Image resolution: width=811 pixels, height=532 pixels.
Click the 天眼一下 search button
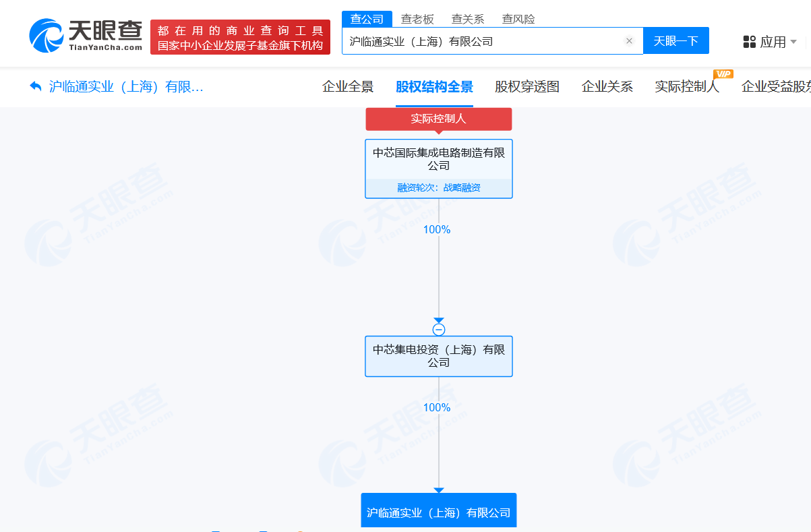(676, 41)
